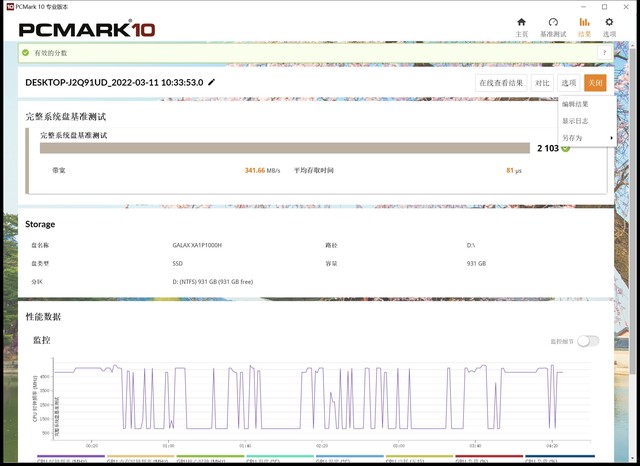The image size is (640, 466).
Task: Click 在线查看结果 button
Action: (x=501, y=83)
